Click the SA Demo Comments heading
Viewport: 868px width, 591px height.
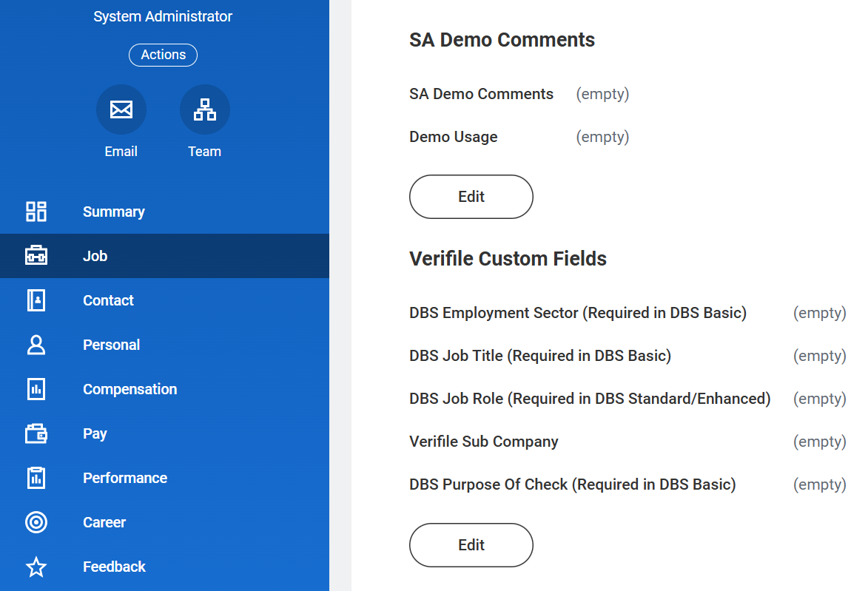tap(502, 40)
